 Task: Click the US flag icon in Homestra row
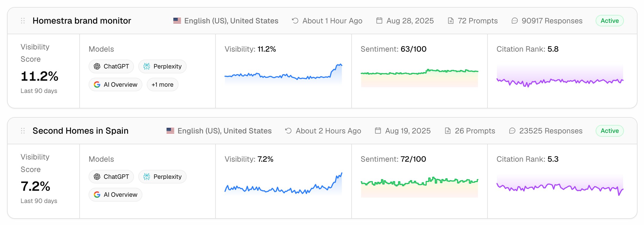(177, 21)
